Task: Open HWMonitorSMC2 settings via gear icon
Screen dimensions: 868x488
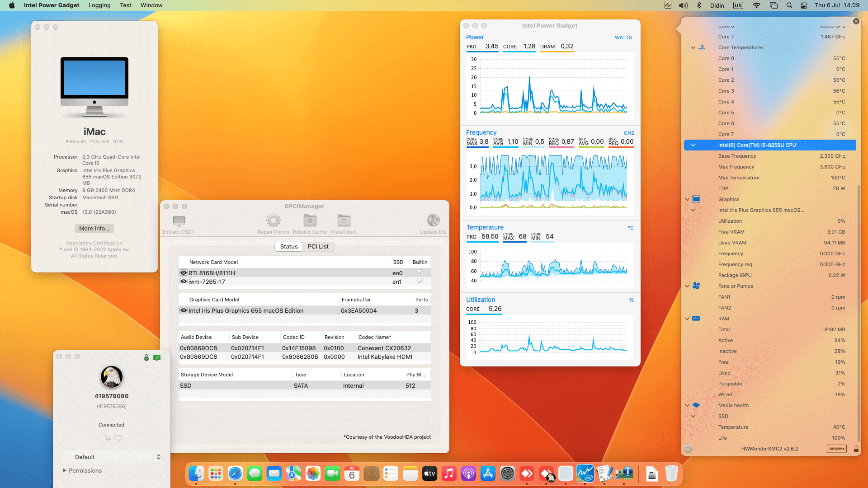Action: pos(689,449)
